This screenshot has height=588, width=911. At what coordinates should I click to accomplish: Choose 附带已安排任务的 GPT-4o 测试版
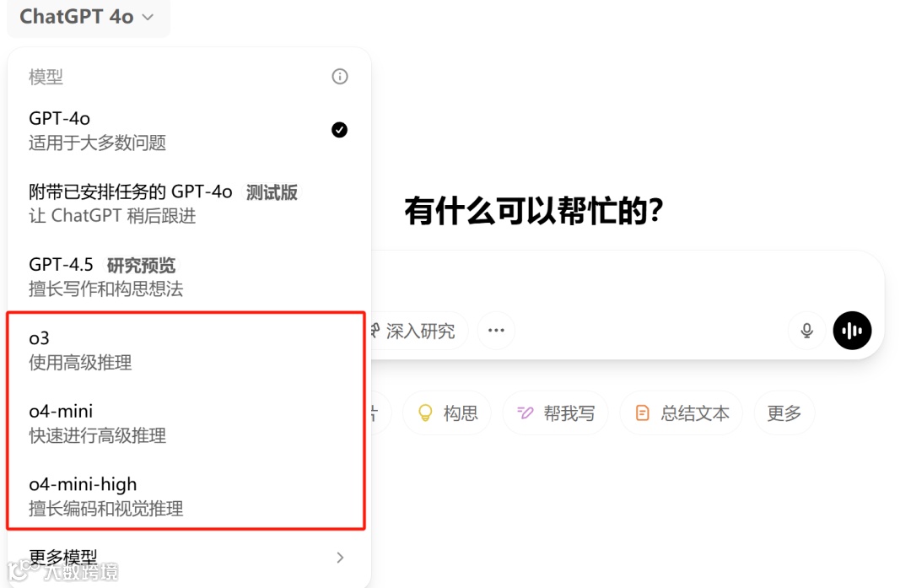[186, 203]
